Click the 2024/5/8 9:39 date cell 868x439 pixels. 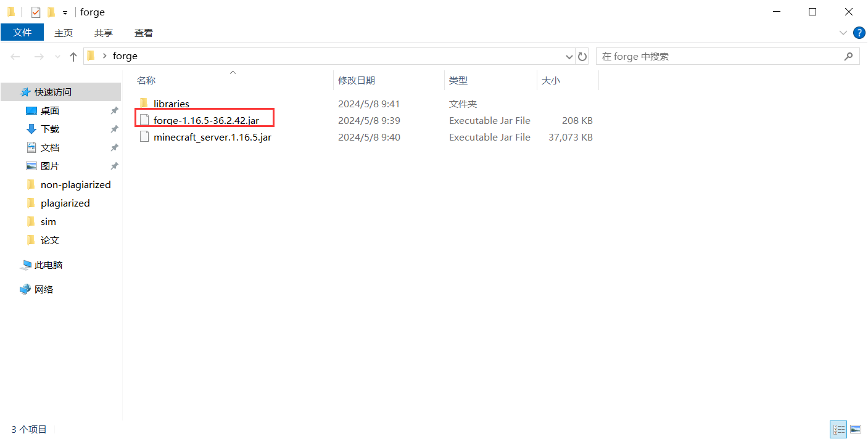[x=369, y=120]
